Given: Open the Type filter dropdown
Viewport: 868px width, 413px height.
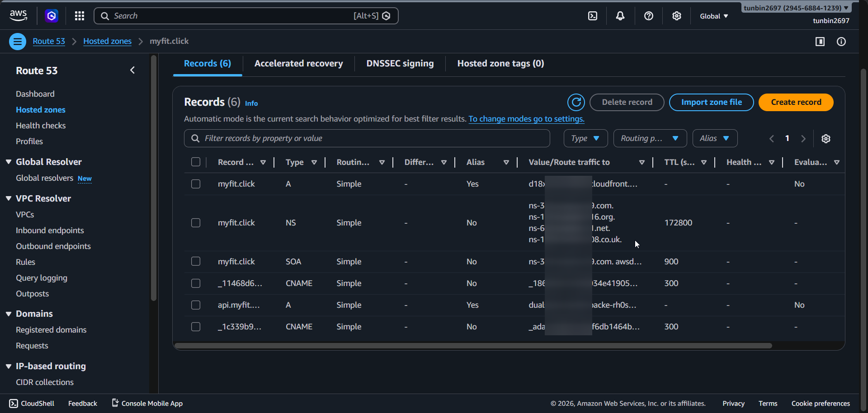Looking at the screenshot, I should pos(585,138).
